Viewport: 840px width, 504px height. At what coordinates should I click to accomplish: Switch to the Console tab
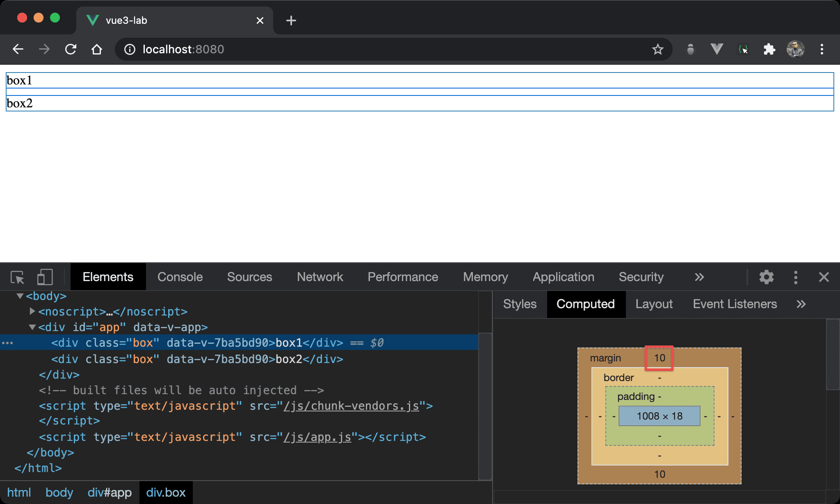[180, 277]
